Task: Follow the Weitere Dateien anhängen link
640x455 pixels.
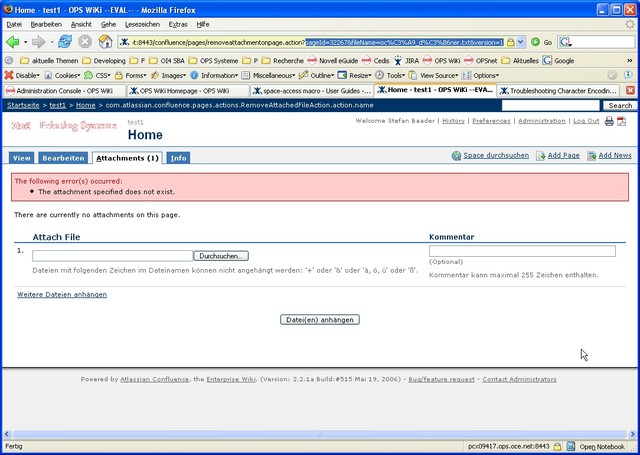Action: point(62,294)
